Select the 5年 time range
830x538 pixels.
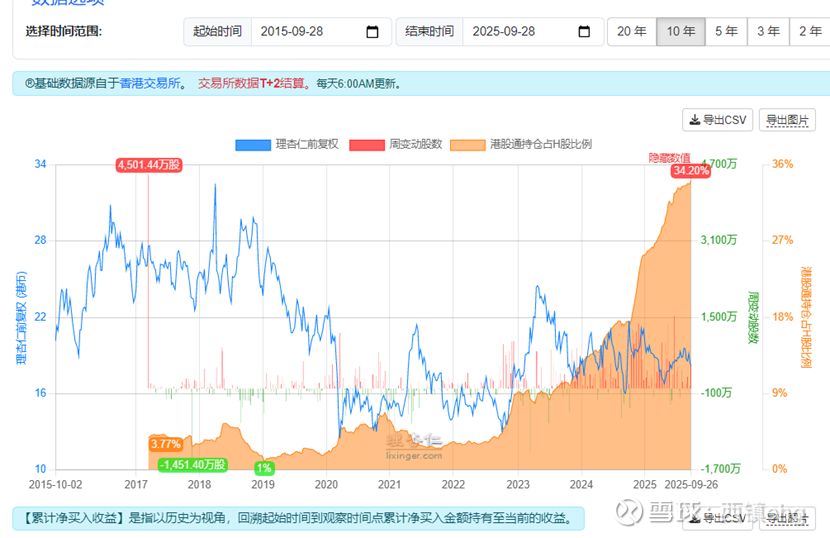point(726,32)
